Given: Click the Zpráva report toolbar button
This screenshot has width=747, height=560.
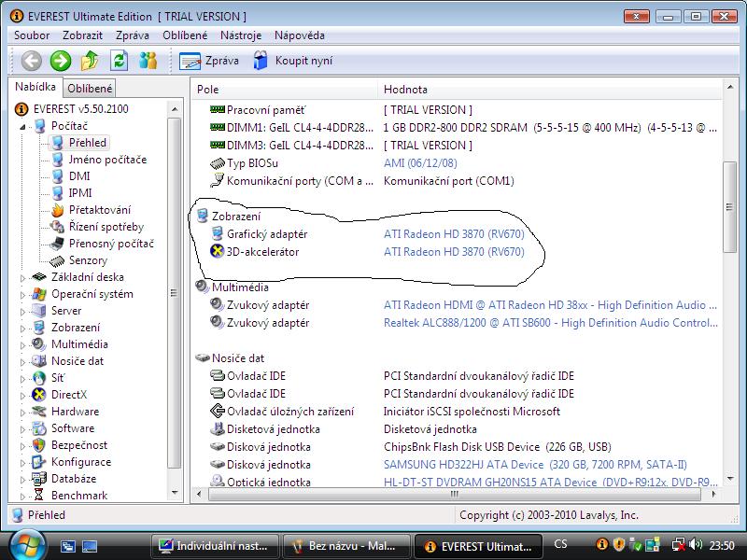Looking at the screenshot, I should click(209, 61).
